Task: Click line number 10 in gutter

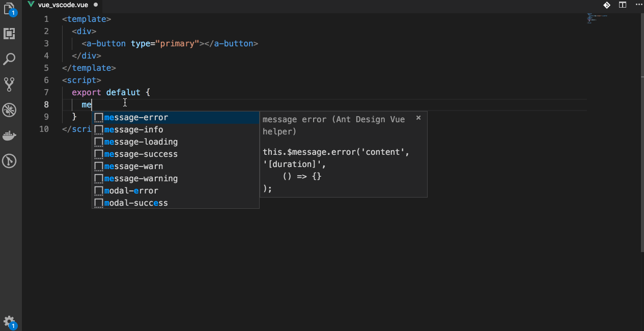Action: (44, 129)
